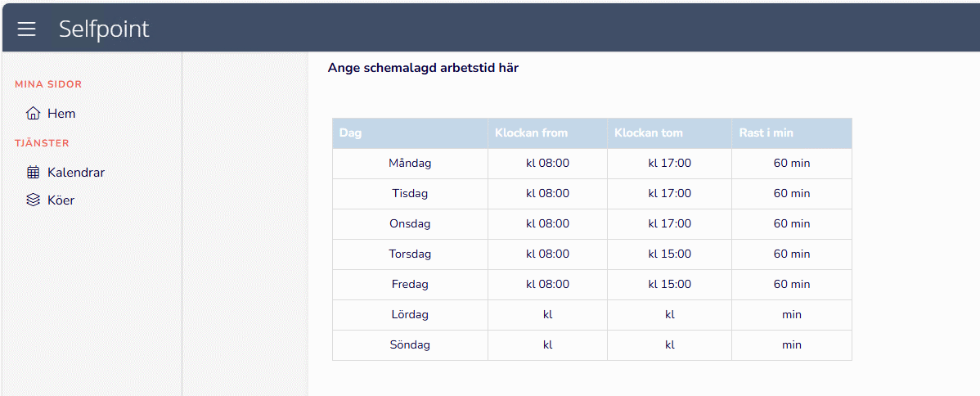Go to Köer in the sidebar
Viewport: 980px width, 396px height.
[x=61, y=200]
